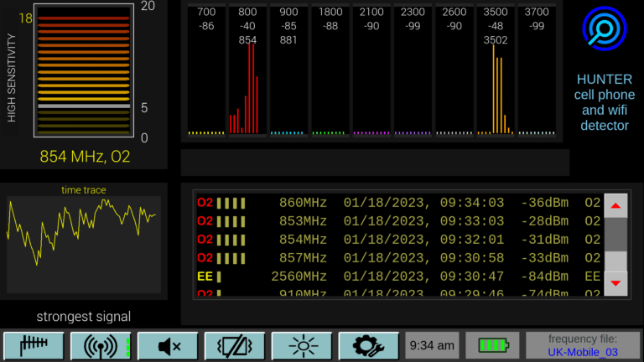Select the 900 band column
Viewport: 644px width, 362px height.
tap(288, 70)
